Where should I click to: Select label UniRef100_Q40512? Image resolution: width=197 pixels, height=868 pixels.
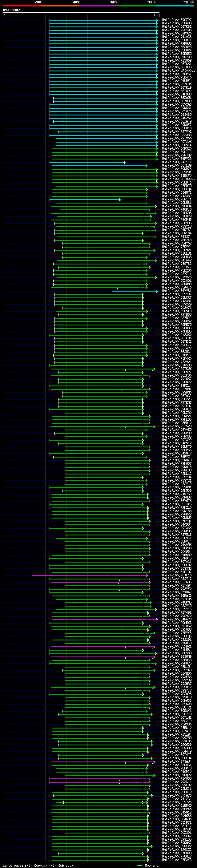(x=177, y=443)
